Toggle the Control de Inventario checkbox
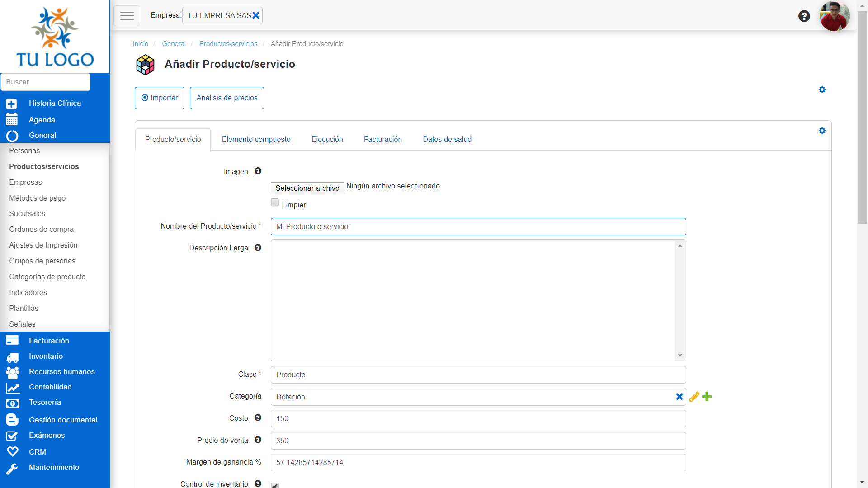 click(x=275, y=485)
